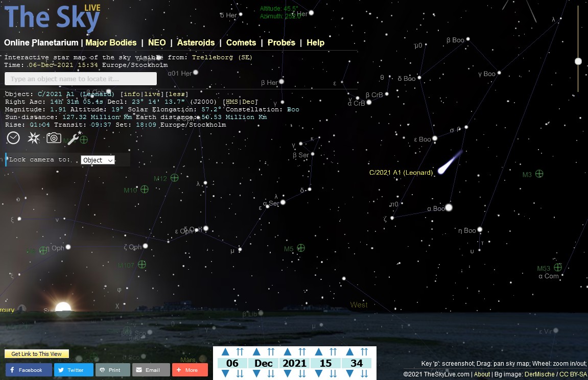588x380 pixels.
Task: Open the Major Bodies menu
Action: (111, 42)
